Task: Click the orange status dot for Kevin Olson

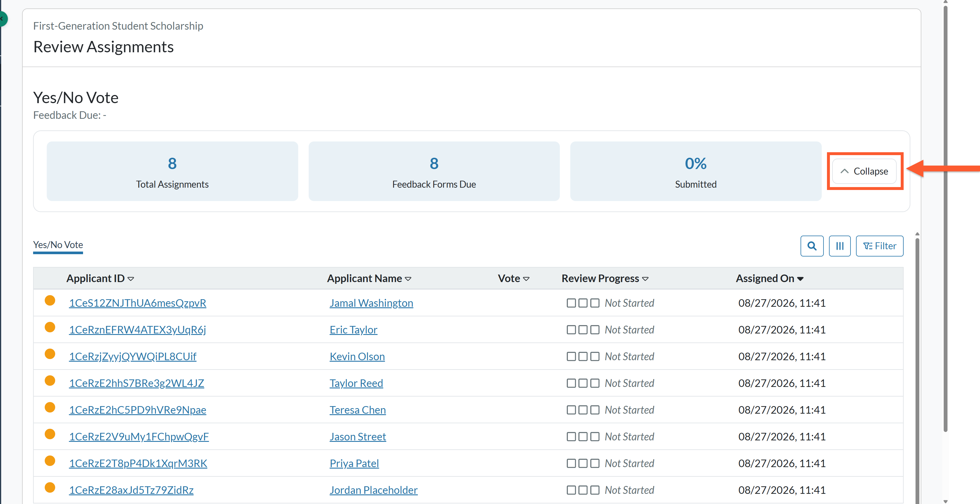Action: 50,354
